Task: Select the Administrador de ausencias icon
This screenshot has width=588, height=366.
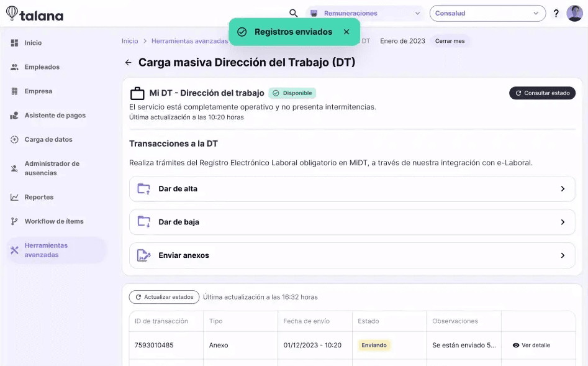Action: pyautogui.click(x=14, y=167)
